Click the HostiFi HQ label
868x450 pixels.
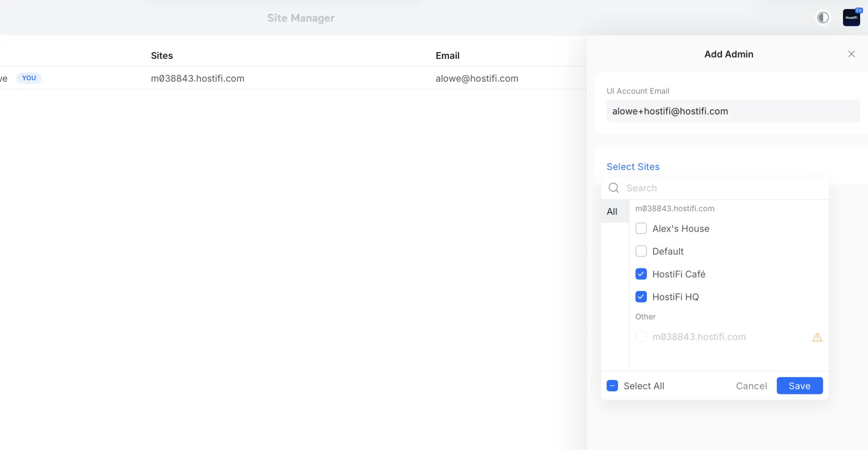[675, 297]
